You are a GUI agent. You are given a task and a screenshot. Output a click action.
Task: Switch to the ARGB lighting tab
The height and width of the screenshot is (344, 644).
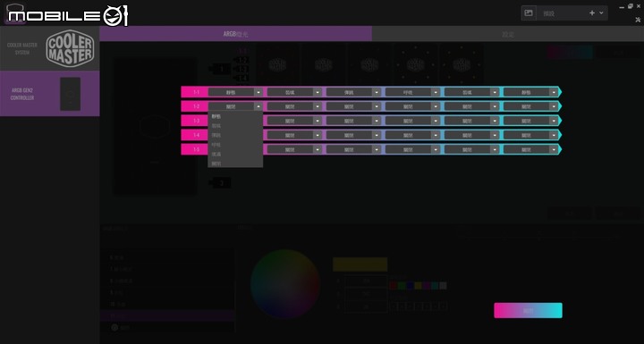tap(236, 34)
